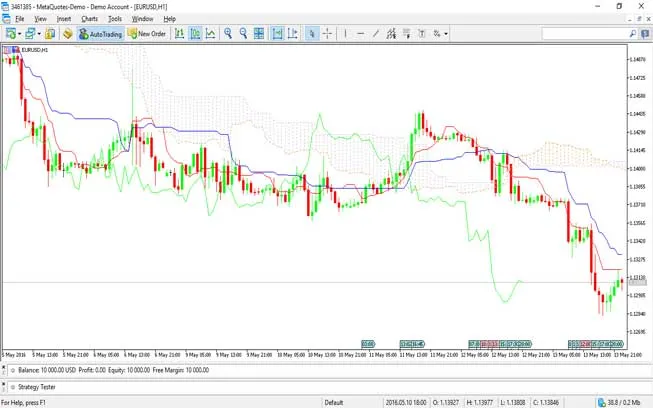Open the View menu

[x=40, y=19]
